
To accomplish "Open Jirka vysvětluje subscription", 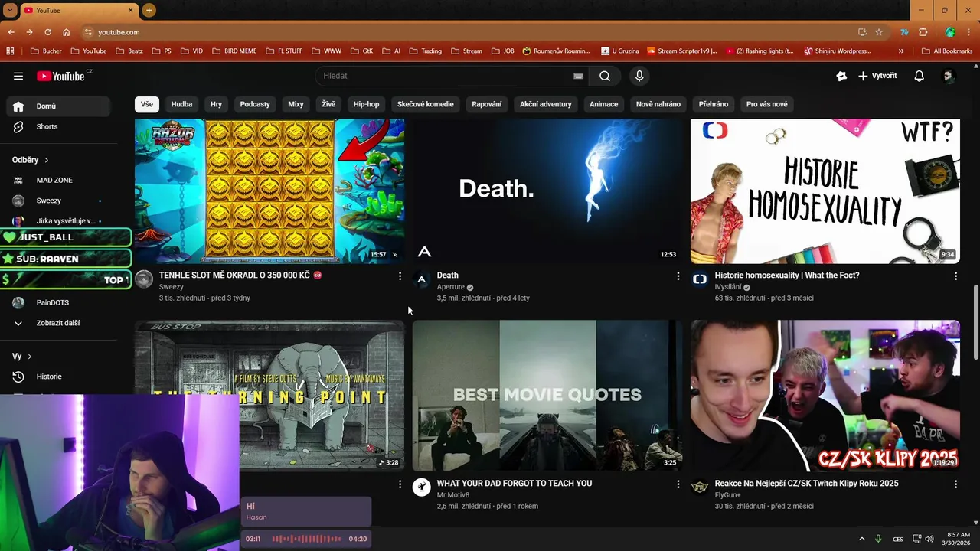I will coord(58,220).
